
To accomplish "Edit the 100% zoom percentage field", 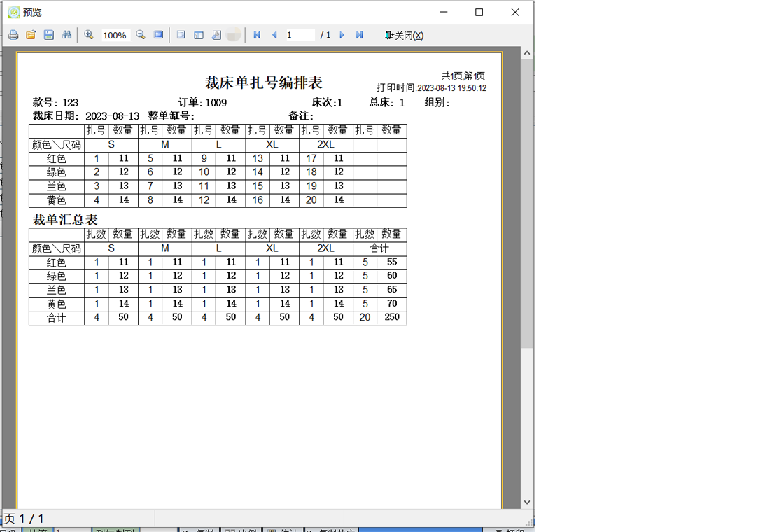I will coord(114,34).
